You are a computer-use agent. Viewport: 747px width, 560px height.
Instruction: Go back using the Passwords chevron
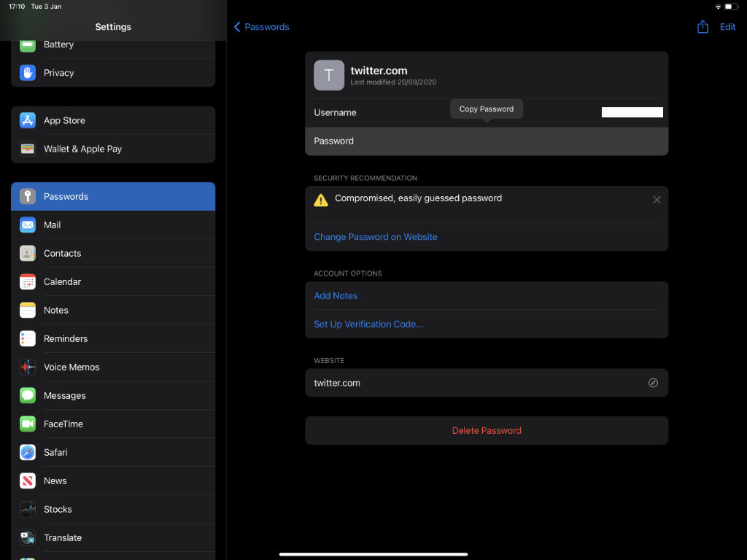pos(237,27)
